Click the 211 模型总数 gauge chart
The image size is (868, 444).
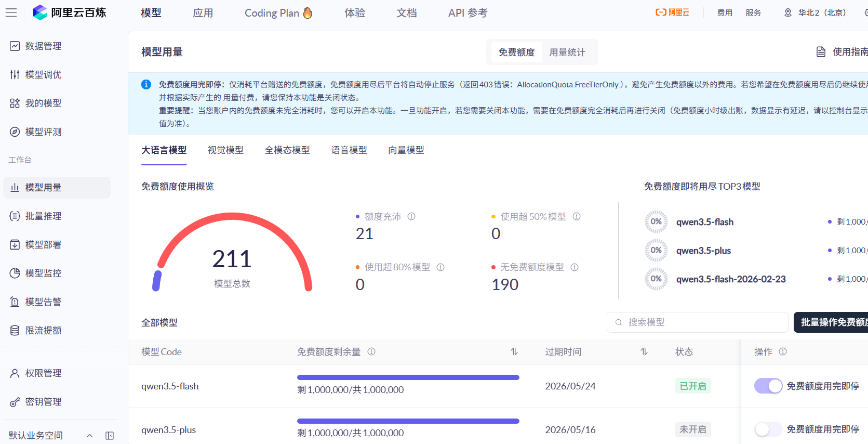coord(232,253)
